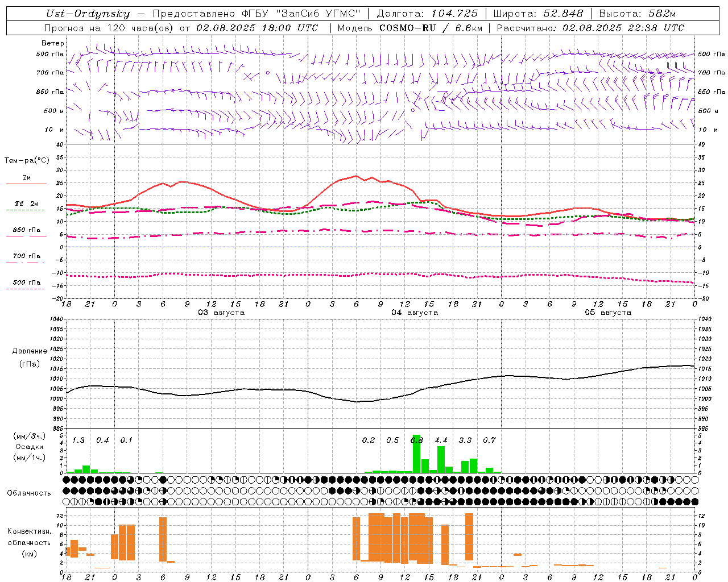The width and height of the screenshot is (728, 582).
Task: Click the model name "COSMO-RU / 6.6км"
Action: pos(431,28)
